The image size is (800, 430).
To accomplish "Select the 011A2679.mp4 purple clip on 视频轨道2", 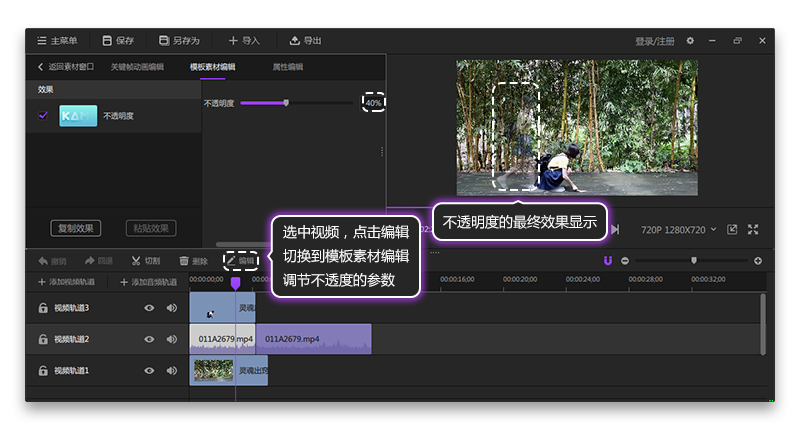I will 313,339.
